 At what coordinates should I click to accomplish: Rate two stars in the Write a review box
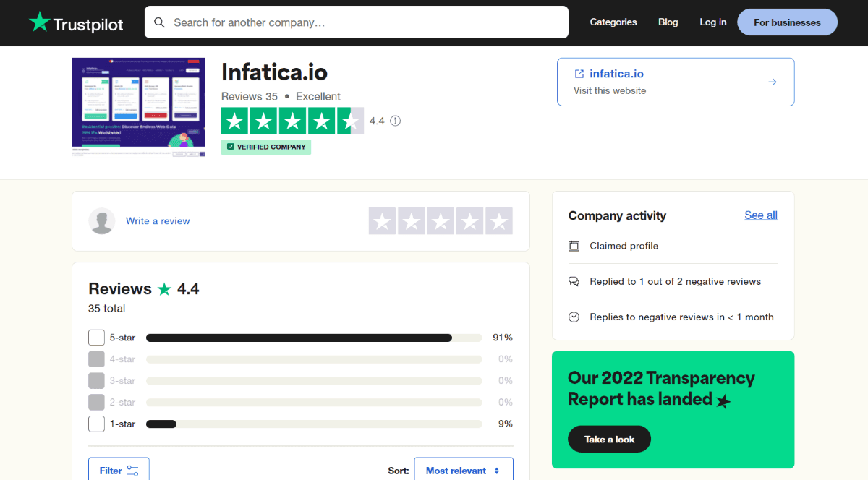pyautogui.click(x=412, y=221)
